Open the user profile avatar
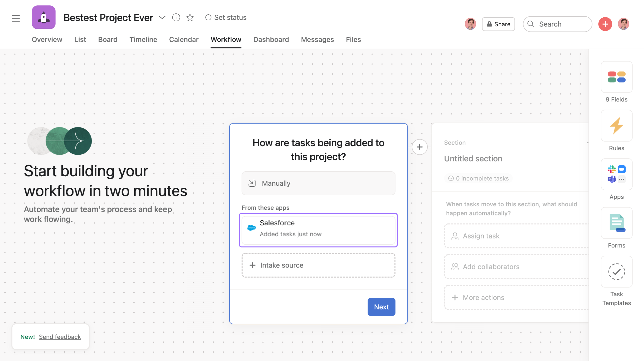 point(623,24)
